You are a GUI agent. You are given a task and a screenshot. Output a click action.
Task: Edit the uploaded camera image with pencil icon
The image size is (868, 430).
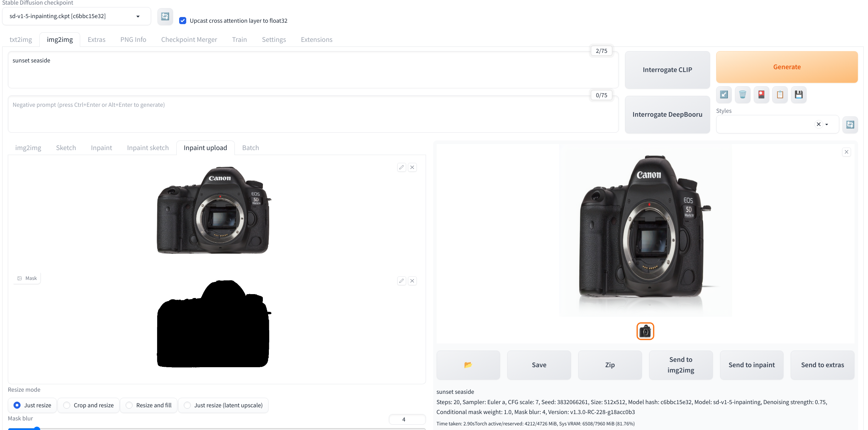(x=401, y=167)
